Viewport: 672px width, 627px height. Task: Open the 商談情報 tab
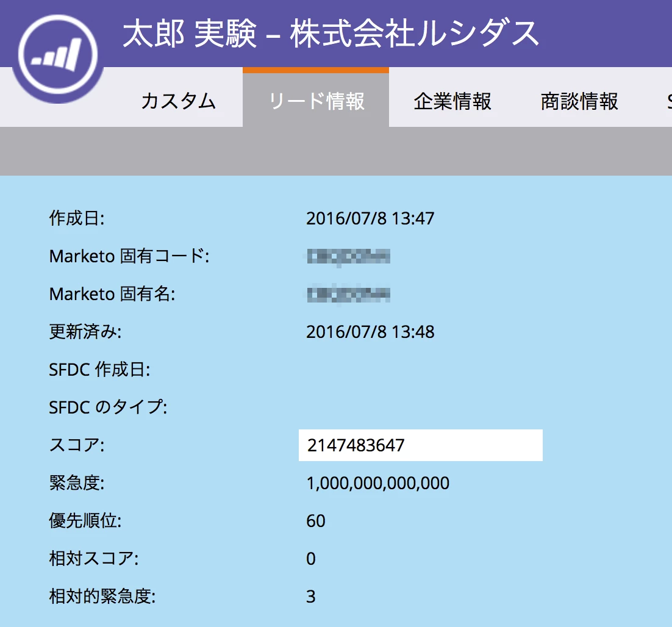coord(579,101)
